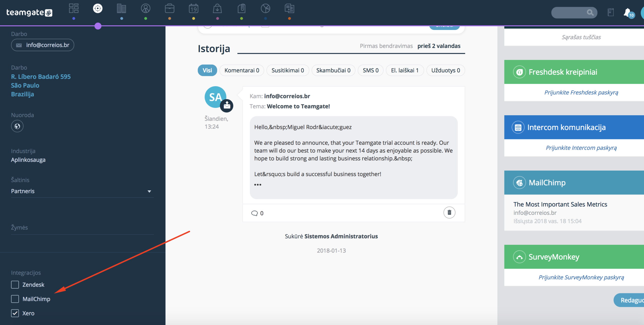Open the Šaltinis Partneris dropdown
644x325 pixels.
pos(82,191)
